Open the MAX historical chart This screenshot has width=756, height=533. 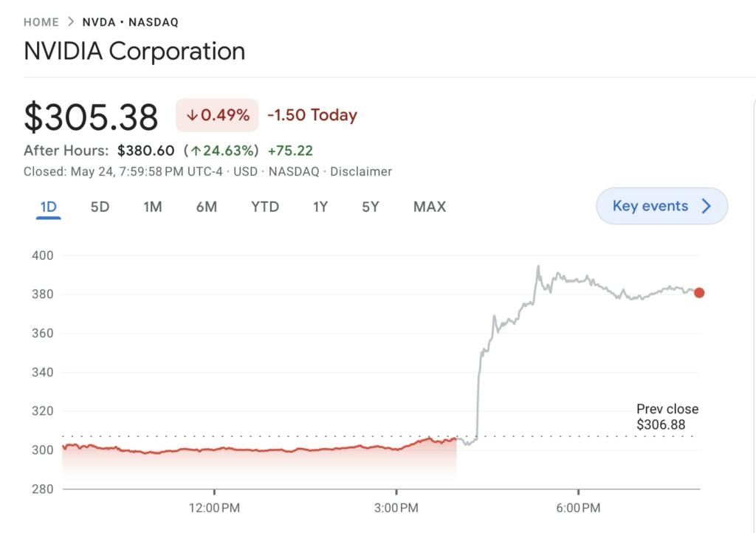click(x=429, y=207)
